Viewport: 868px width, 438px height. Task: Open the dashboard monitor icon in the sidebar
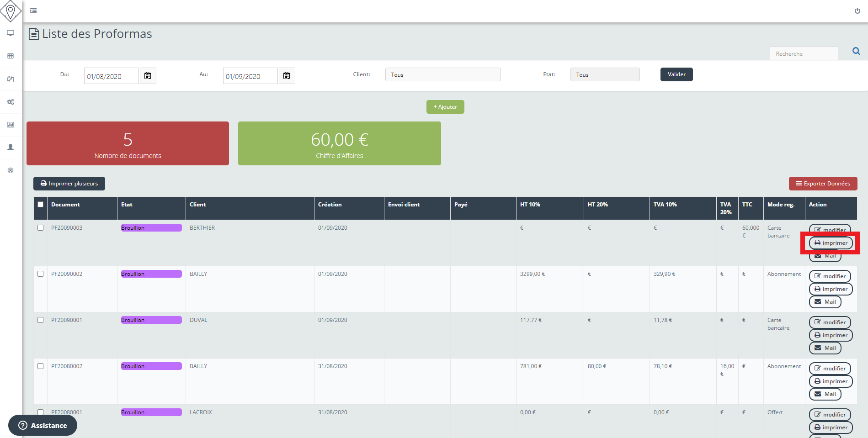click(10, 33)
